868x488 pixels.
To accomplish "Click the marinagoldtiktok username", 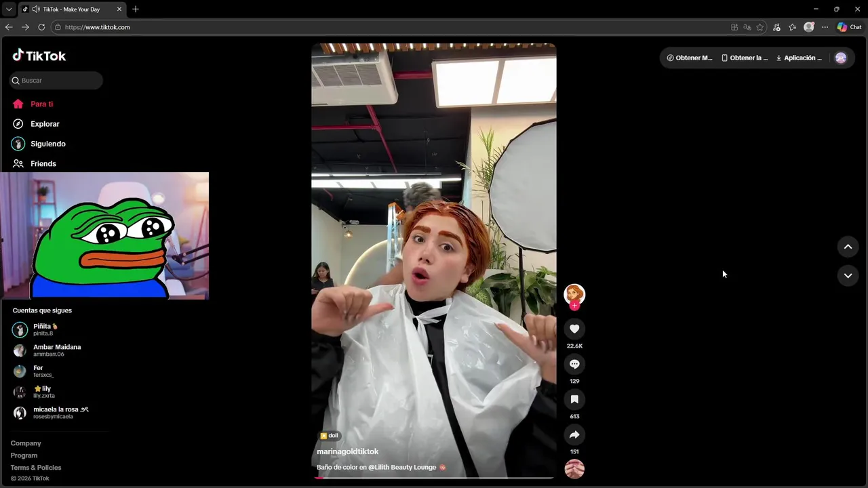I will 347,451.
